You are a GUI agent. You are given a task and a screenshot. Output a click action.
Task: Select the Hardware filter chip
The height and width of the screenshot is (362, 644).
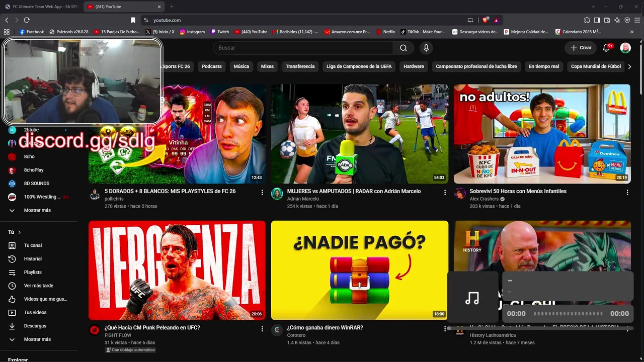click(x=414, y=66)
